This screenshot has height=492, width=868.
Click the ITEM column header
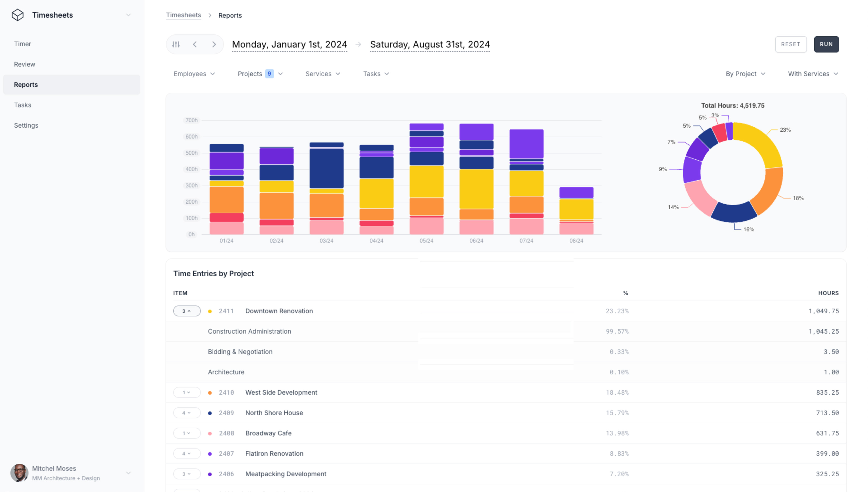(x=180, y=293)
